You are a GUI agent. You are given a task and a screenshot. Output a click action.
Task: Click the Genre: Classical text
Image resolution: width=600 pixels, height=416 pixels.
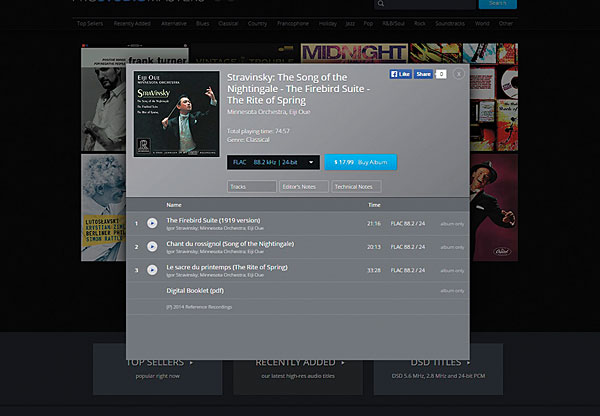pos(248,140)
